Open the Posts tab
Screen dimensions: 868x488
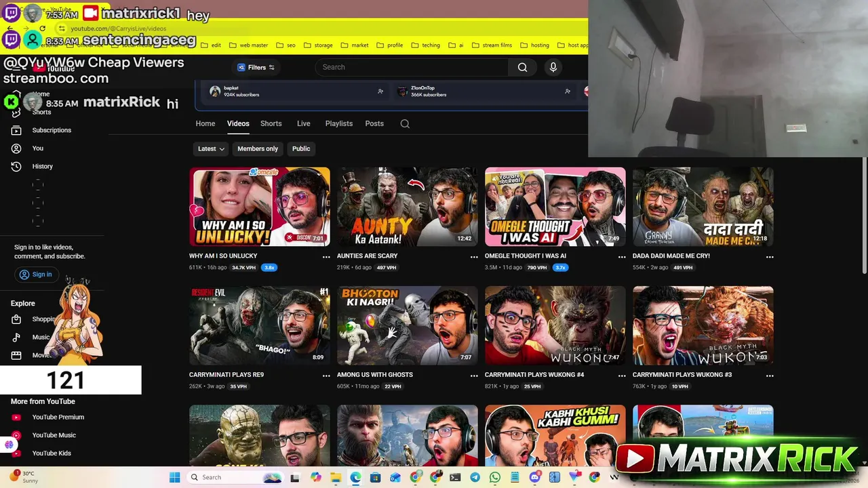click(x=374, y=123)
